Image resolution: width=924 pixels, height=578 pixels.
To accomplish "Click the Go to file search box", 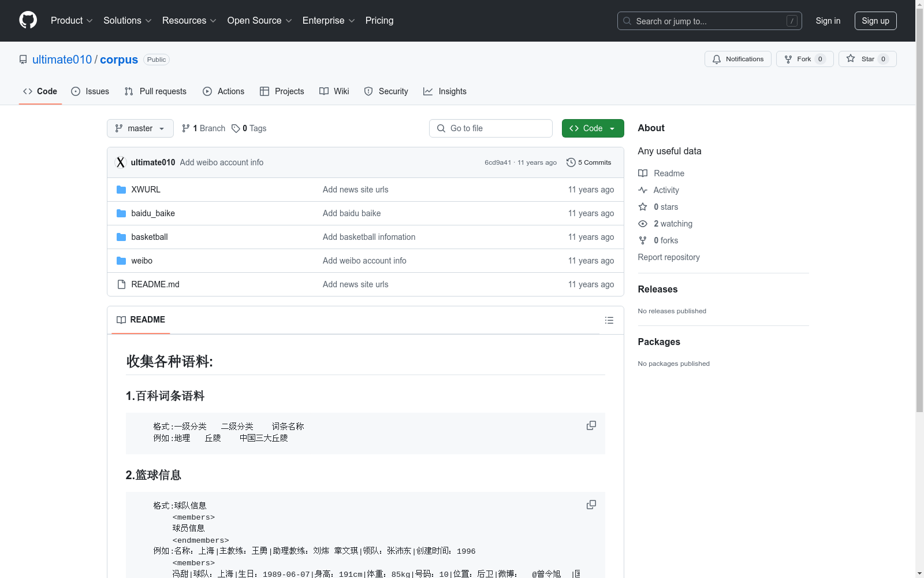I will point(491,128).
